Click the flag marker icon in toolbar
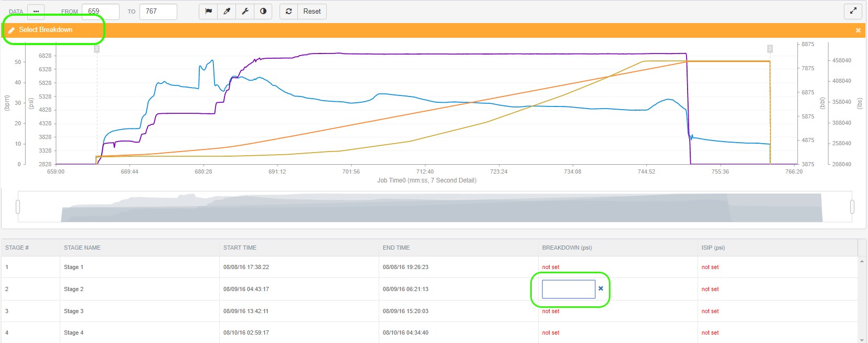This screenshot has height=343, width=868. click(x=208, y=12)
